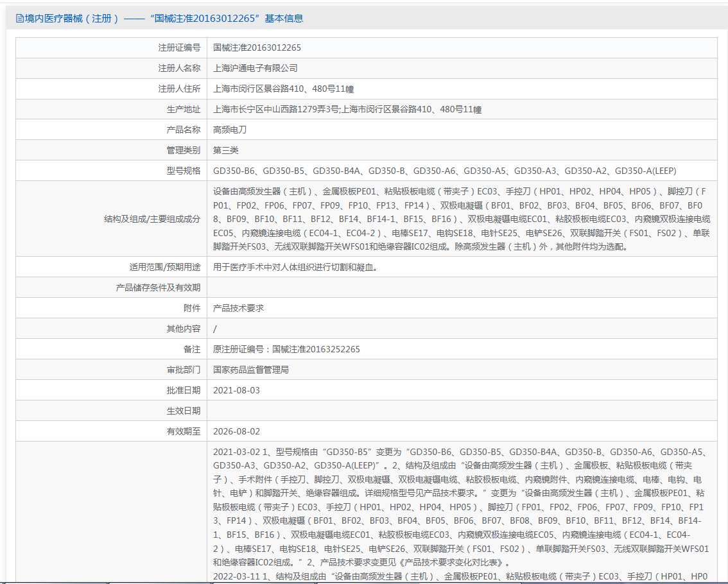Click the 适用范围/预期用途 label
The image size is (728, 584).
(165, 267)
